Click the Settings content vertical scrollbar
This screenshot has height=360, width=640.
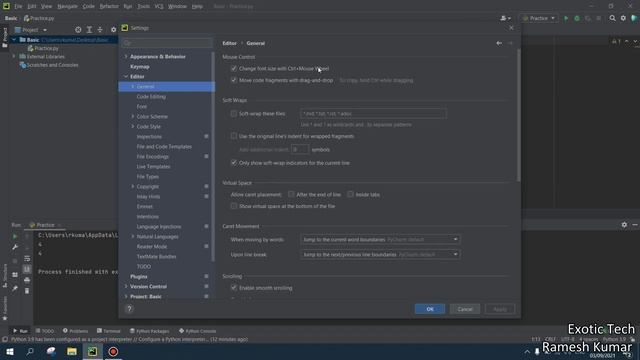point(518,115)
